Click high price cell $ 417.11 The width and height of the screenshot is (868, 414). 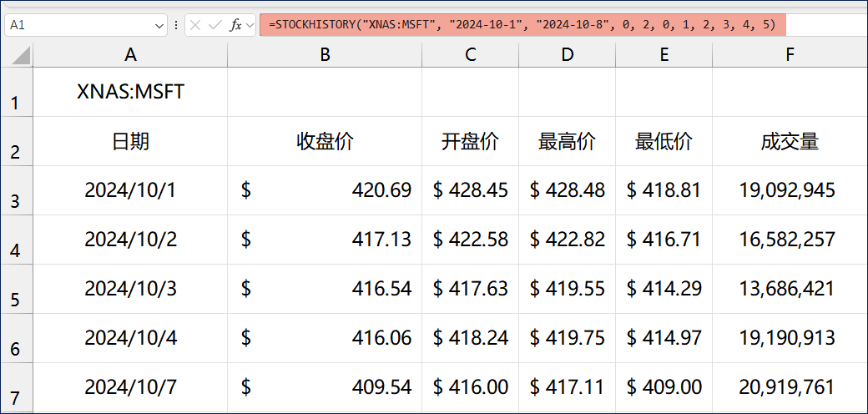[x=568, y=387]
